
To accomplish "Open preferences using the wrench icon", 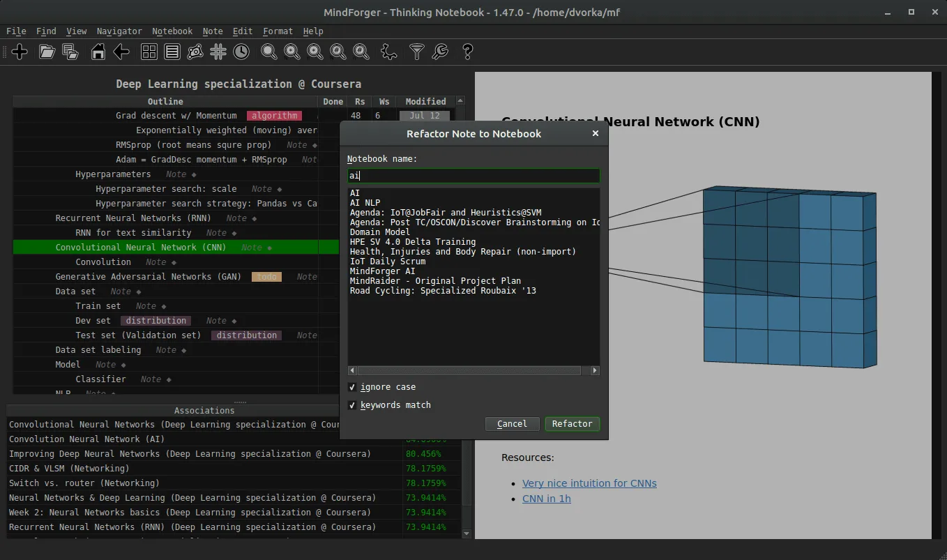I will pyautogui.click(x=440, y=52).
